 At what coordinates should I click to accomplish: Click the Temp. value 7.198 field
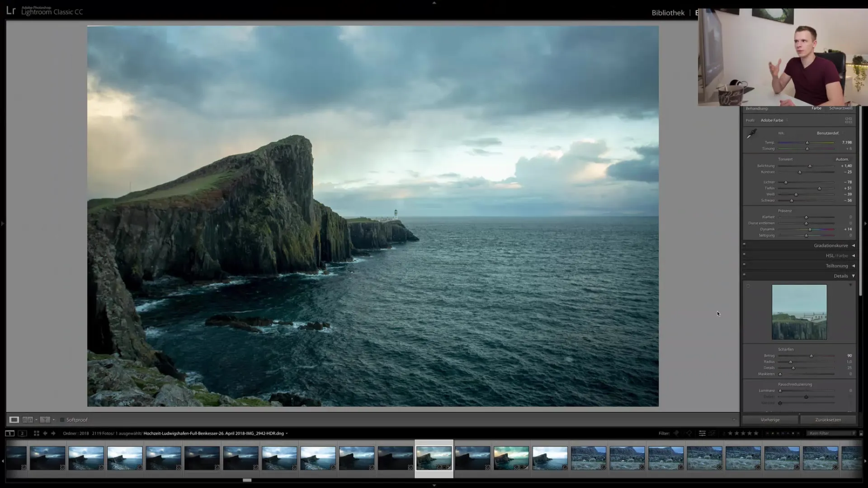pos(846,143)
